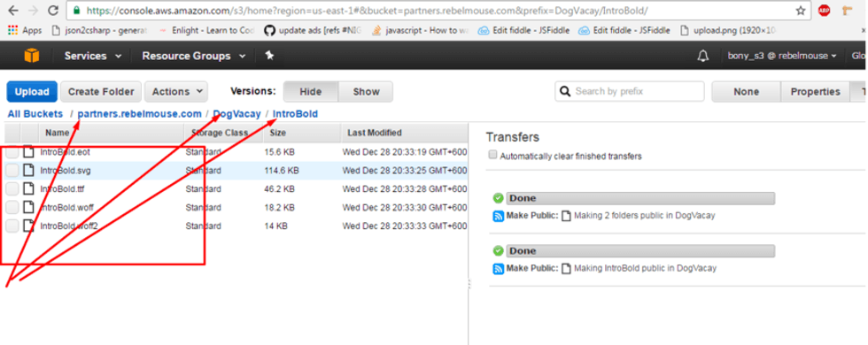Click the file icon of IntroBold.svg
Viewport: 868px width, 345px height.
28,170
